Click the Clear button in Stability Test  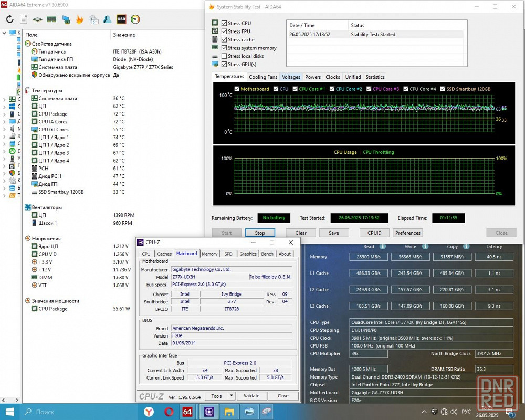[301, 233]
